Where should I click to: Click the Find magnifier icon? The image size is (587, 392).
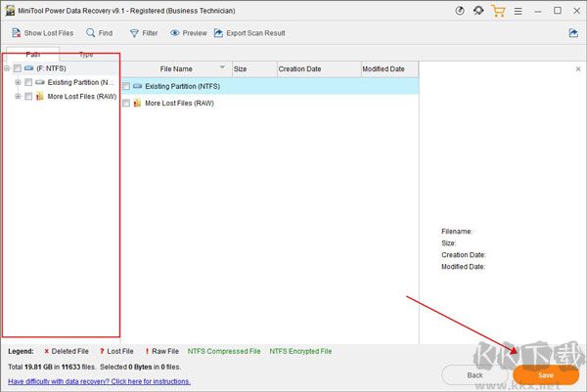click(90, 33)
